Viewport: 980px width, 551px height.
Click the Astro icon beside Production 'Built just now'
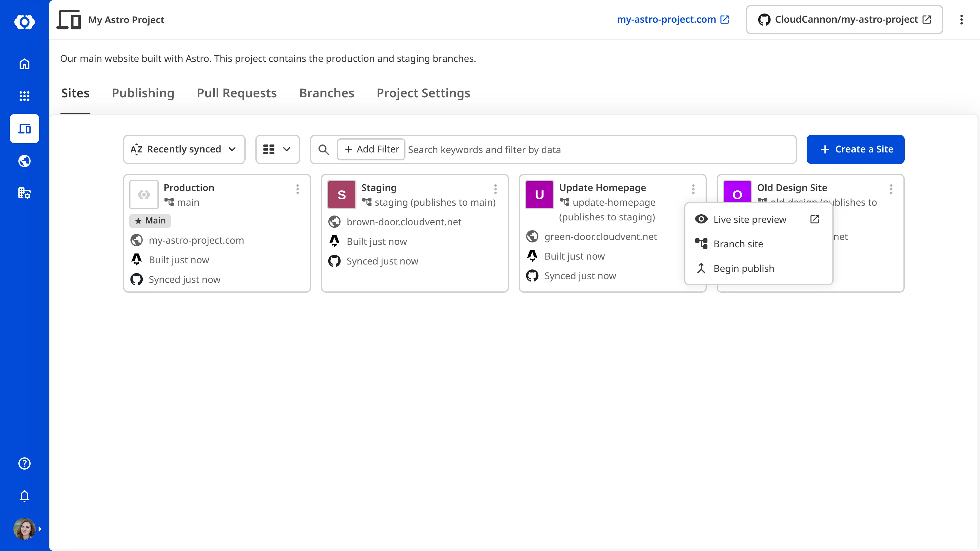pos(137,260)
